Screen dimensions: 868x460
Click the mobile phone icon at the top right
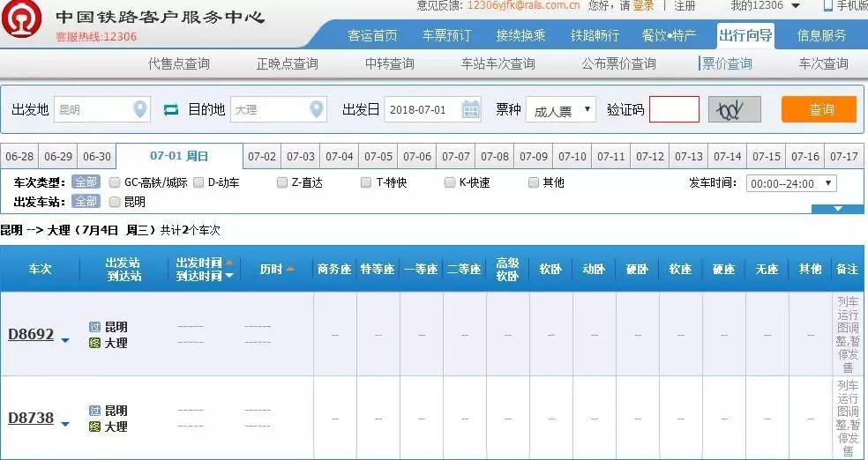point(828,5)
